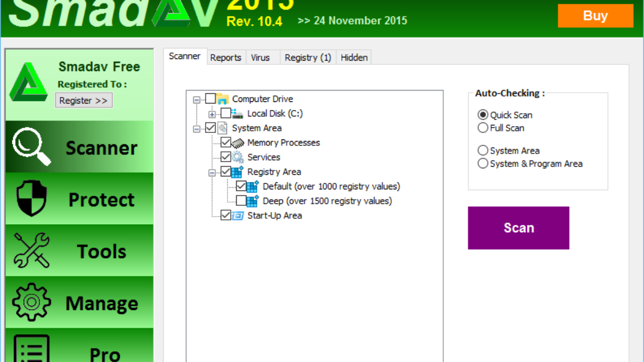Open the Hidden tab

pyautogui.click(x=354, y=57)
